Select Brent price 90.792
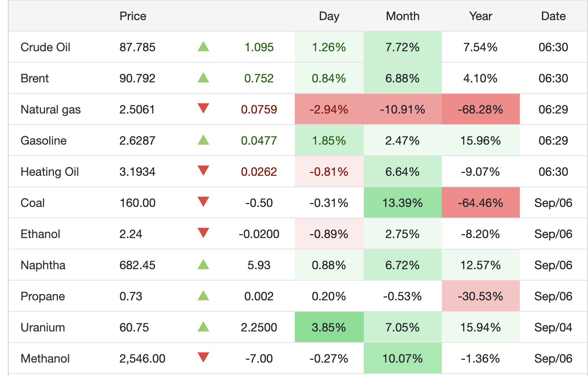This screenshot has width=588, height=376. [x=138, y=78]
